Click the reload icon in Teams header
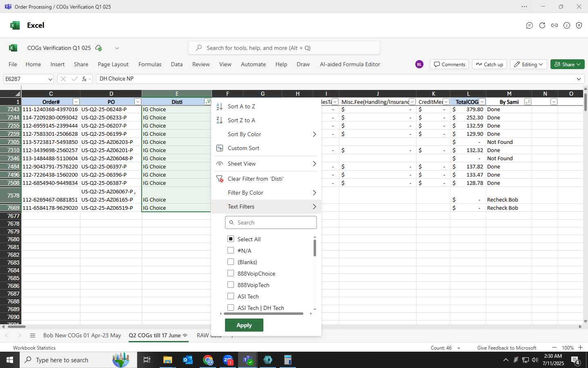 point(542,25)
